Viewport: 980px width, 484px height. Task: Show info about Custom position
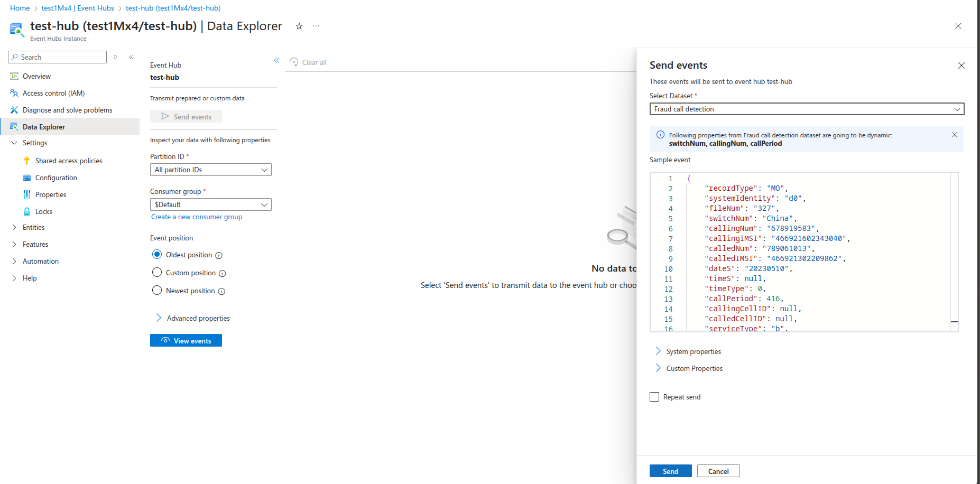pos(223,274)
